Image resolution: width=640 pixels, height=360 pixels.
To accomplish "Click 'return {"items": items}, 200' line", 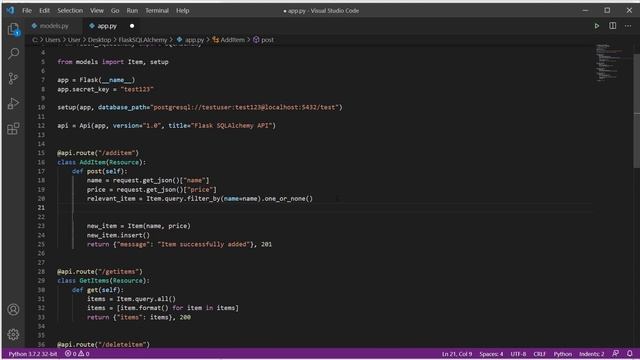I will (x=139, y=318).
